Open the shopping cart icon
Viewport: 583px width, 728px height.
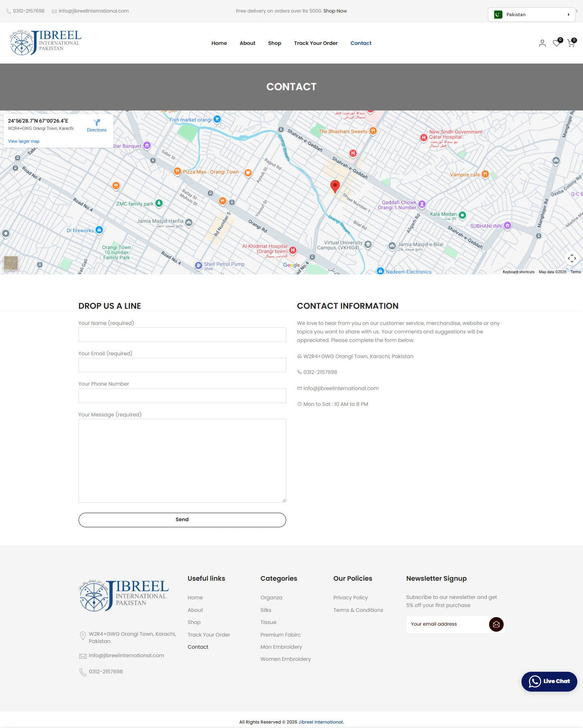(x=571, y=43)
